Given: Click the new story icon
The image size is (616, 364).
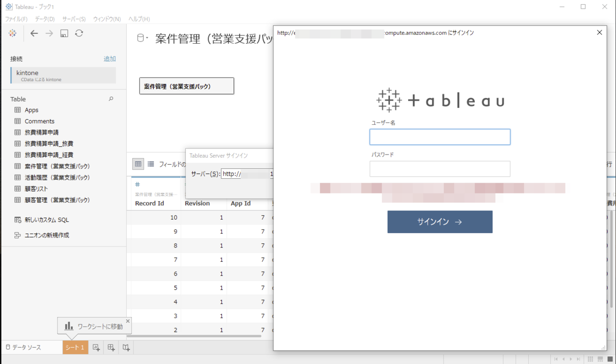Looking at the screenshot, I should coord(126,348).
